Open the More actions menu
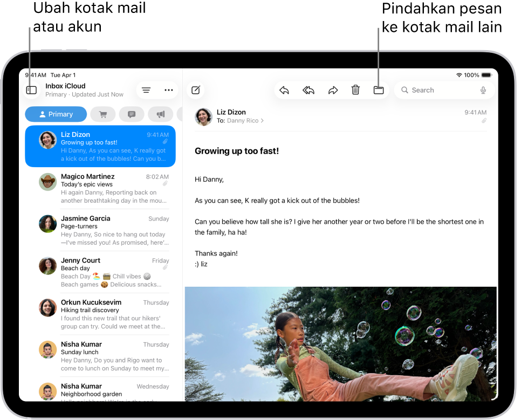521x420 pixels. pos(169,90)
